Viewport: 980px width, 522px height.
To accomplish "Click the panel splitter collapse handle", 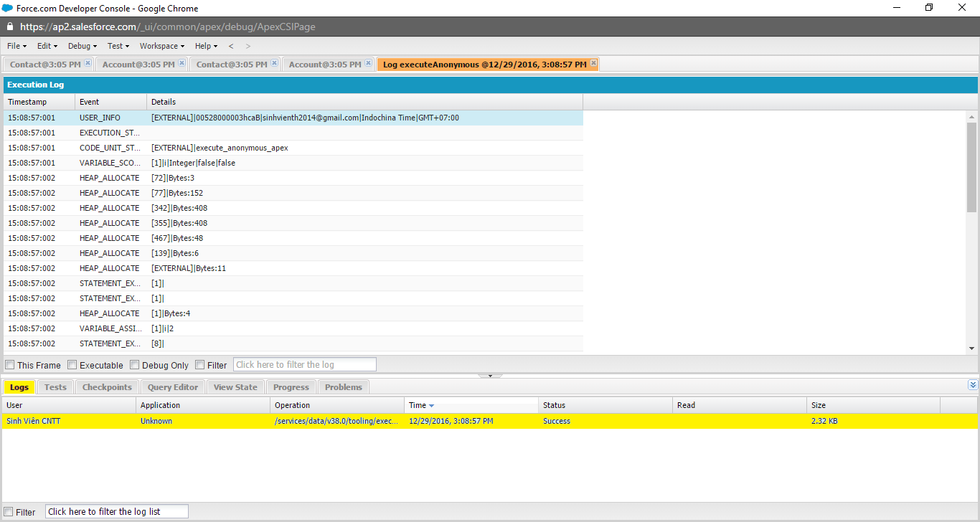I will (490, 376).
